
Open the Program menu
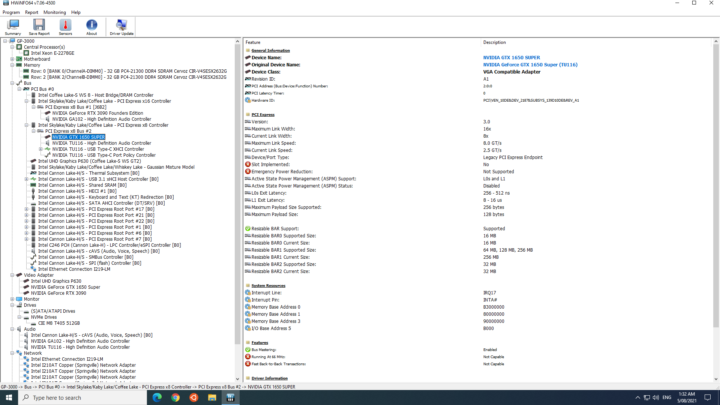[x=11, y=12]
